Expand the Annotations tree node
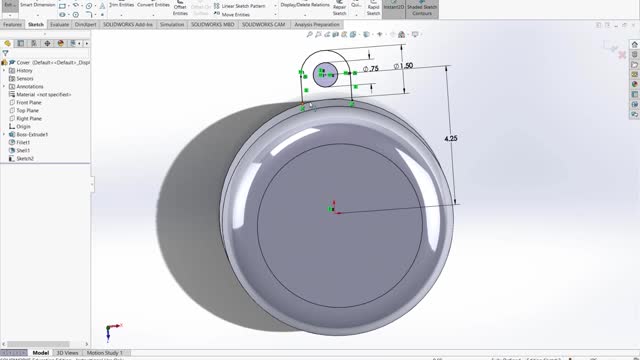 click(x=4, y=87)
